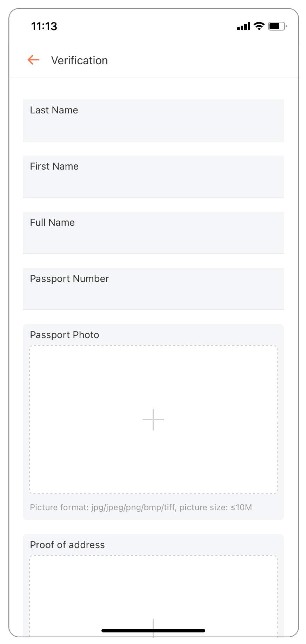This screenshot has height=644, width=306.
Task: Go back using the orange arrow
Action: (x=33, y=60)
